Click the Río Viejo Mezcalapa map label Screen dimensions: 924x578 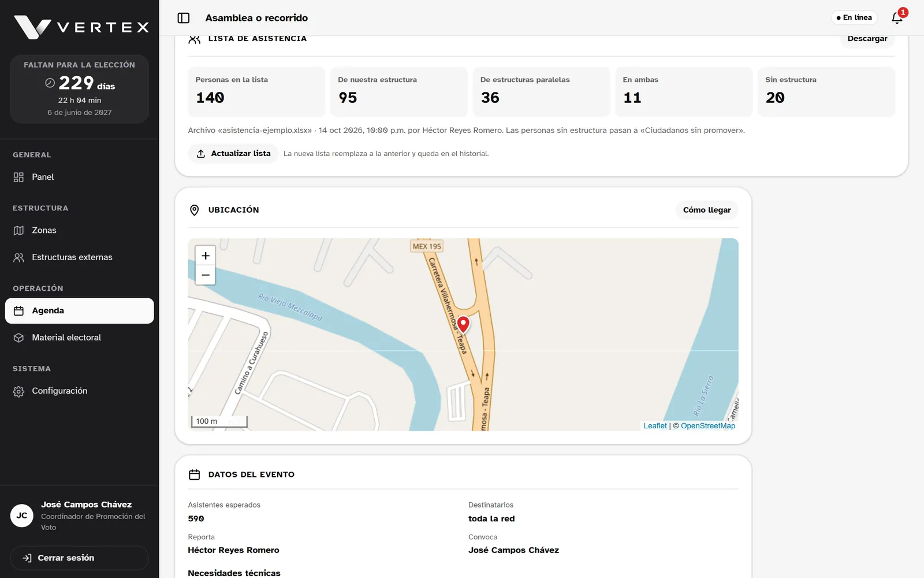[x=290, y=307]
